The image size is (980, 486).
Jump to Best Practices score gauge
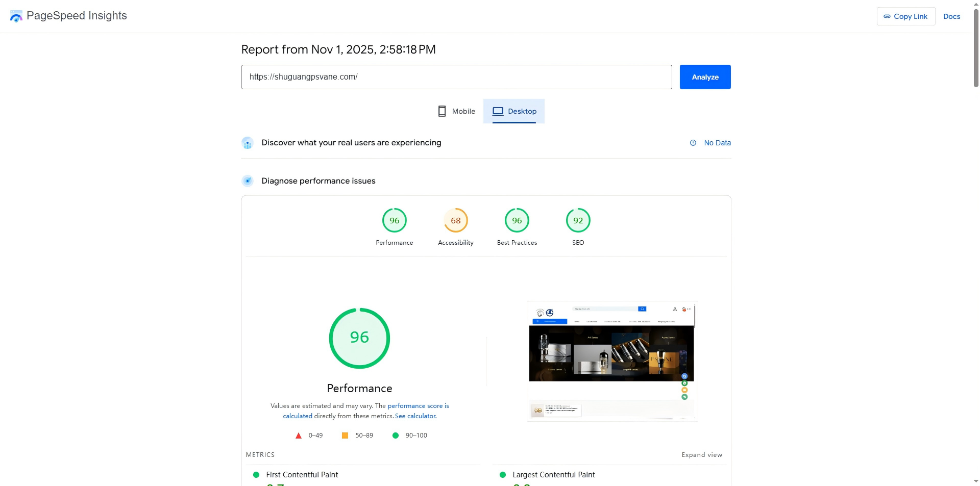pyautogui.click(x=517, y=221)
